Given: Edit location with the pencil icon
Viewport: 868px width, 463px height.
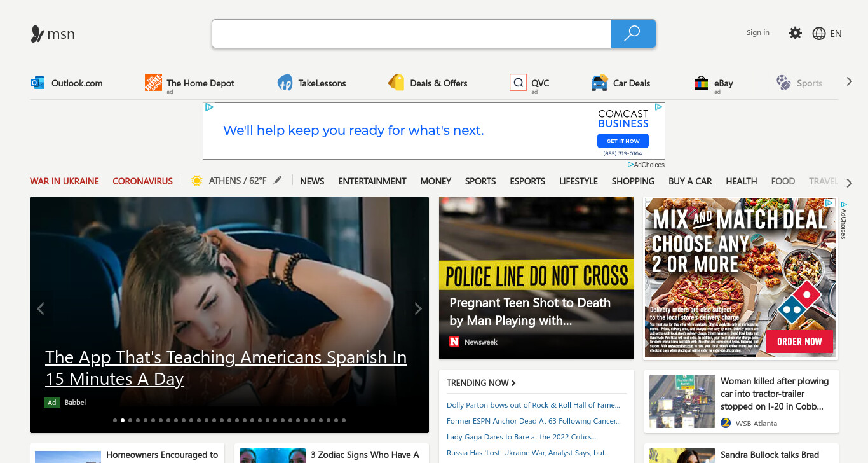Looking at the screenshot, I should 277,181.
